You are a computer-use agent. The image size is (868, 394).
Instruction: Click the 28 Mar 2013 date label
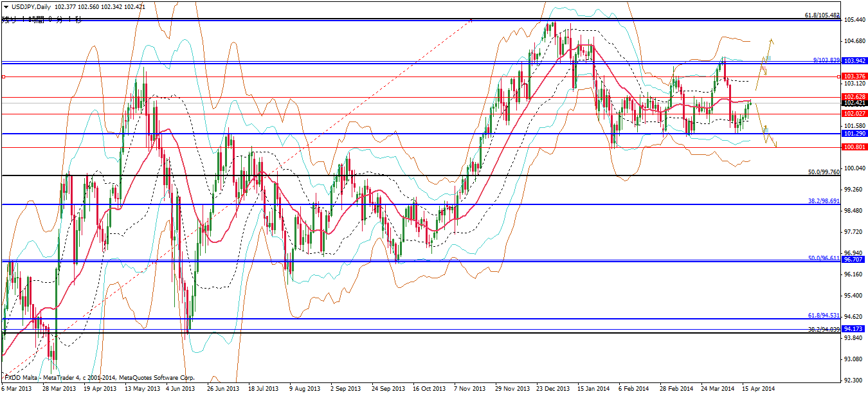coord(59,389)
